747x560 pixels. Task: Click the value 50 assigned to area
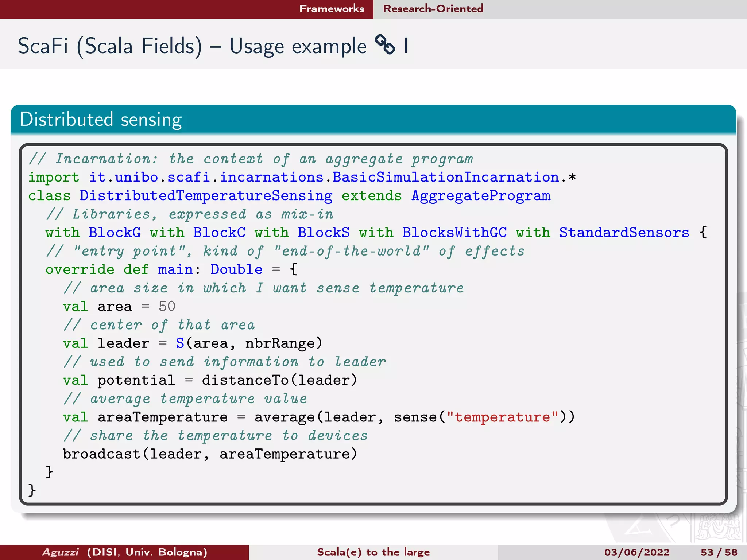click(x=167, y=306)
